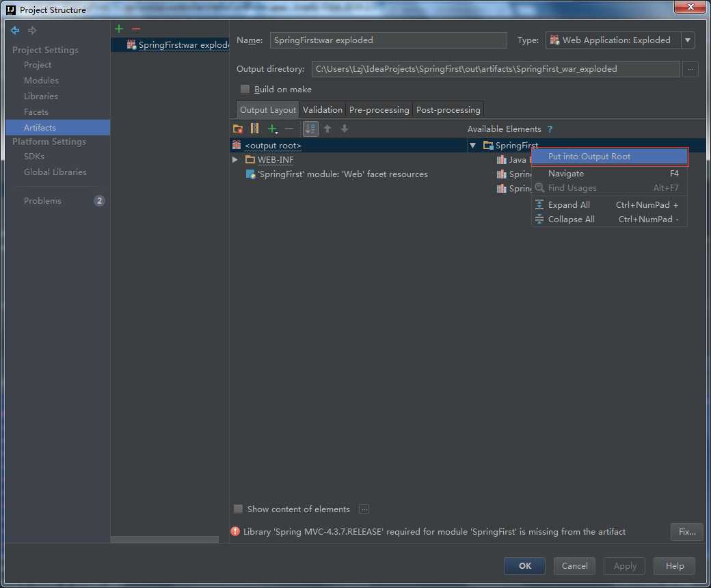Select the Java library under SpringFirst
This screenshot has height=588, width=711.
click(513, 159)
